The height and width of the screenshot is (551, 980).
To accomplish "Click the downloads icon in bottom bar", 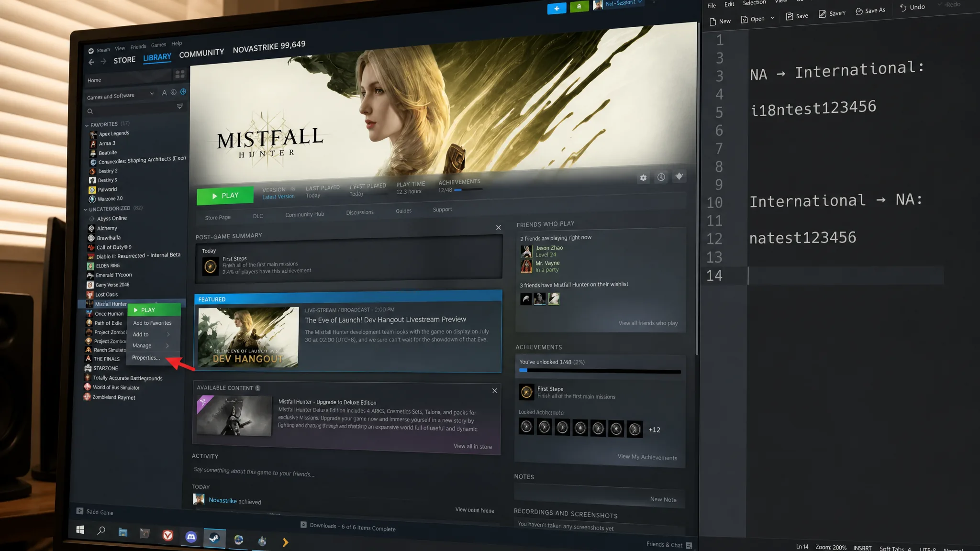I will point(303,525).
